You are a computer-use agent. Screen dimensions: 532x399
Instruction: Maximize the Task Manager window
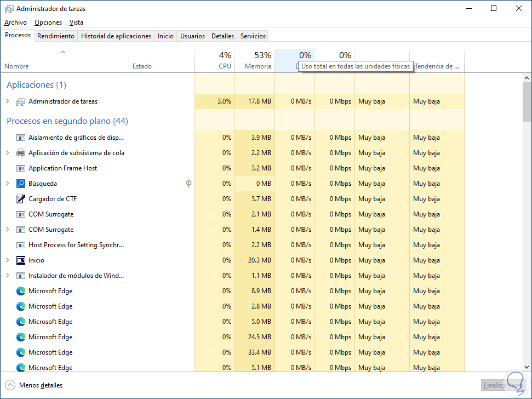coord(494,8)
